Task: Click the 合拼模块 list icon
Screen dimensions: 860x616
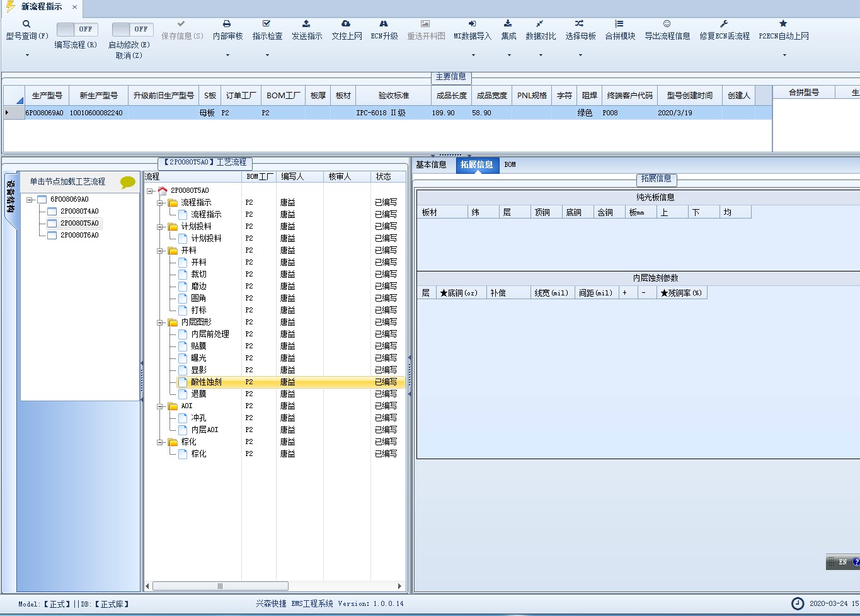Action: pyautogui.click(x=620, y=24)
